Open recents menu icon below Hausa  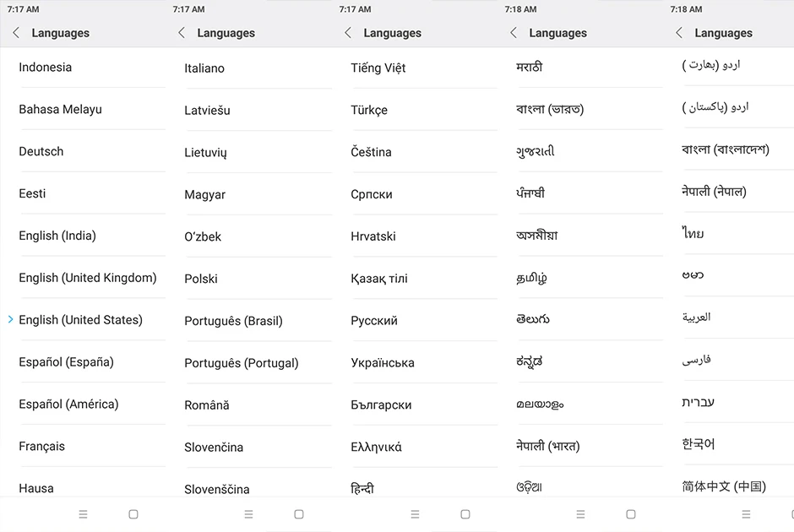(83, 514)
